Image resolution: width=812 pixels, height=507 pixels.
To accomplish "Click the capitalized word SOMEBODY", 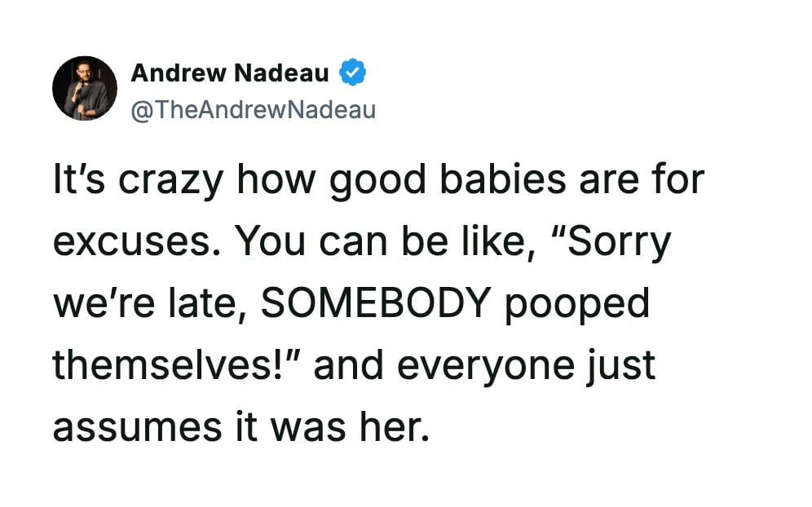I will (x=375, y=303).
